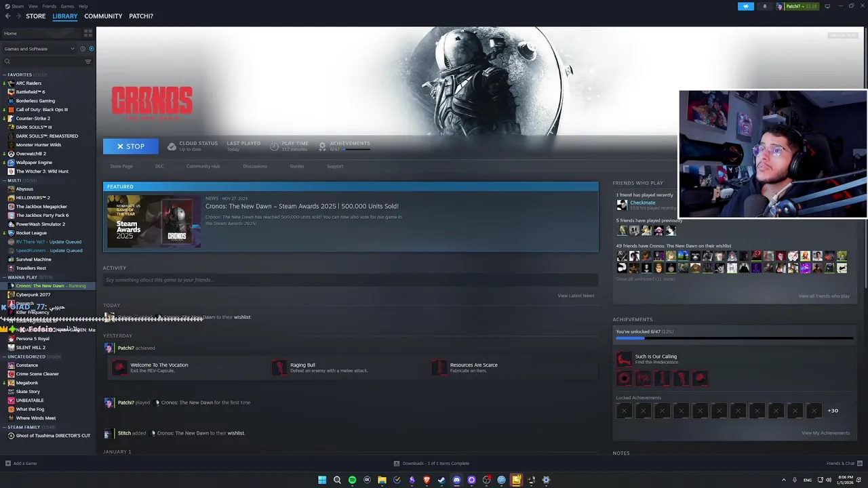Open the notifications bell
The width and height of the screenshot is (868, 488).
tap(765, 6)
